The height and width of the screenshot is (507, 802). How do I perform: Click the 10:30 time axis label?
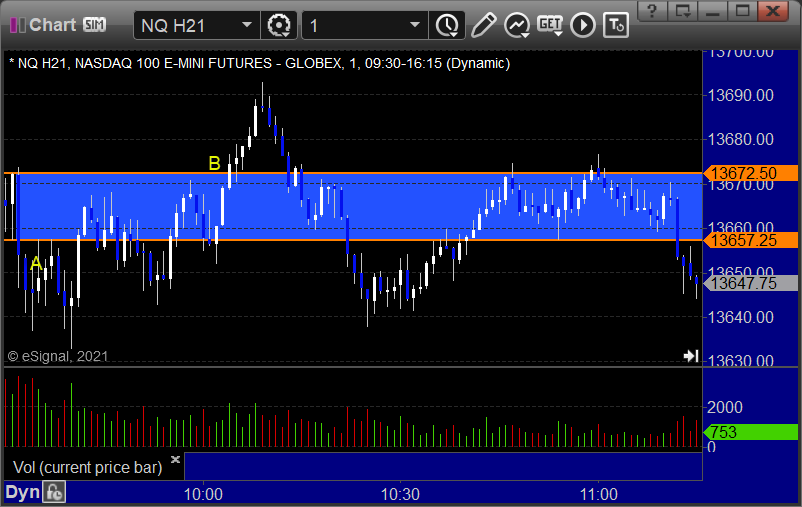pyautogui.click(x=400, y=494)
